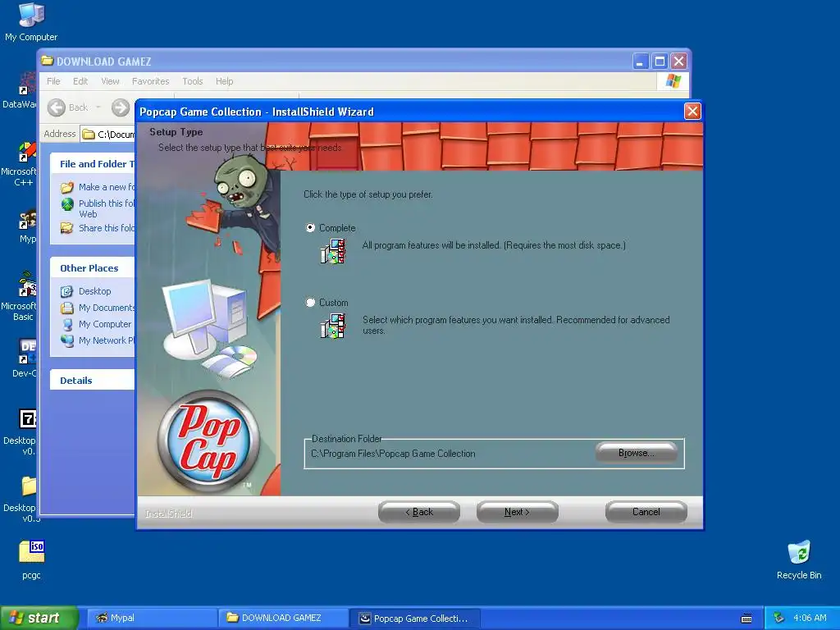The width and height of the screenshot is (840, 630).
Task: Expand the Back history dropdown arrow
Action: coord(98,107)
